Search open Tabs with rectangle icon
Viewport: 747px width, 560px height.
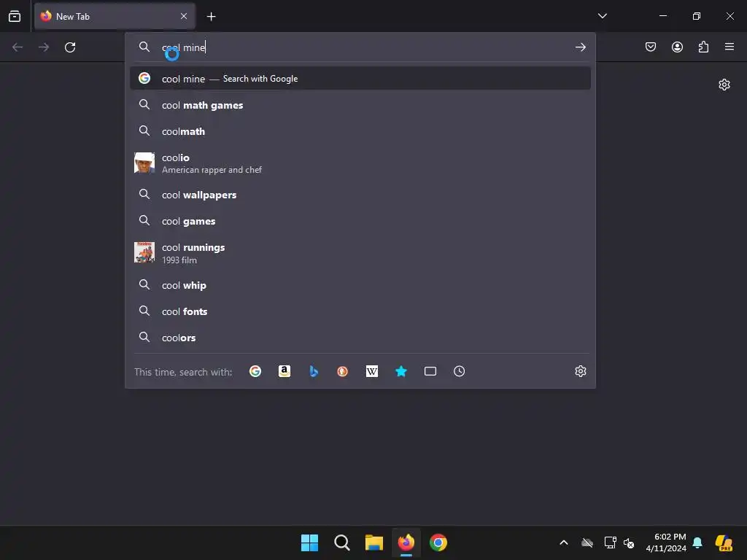click(430, 371)
